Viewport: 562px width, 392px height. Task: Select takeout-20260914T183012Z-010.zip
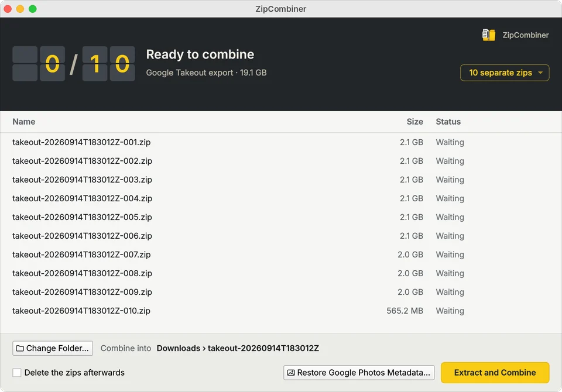[281, 311]
